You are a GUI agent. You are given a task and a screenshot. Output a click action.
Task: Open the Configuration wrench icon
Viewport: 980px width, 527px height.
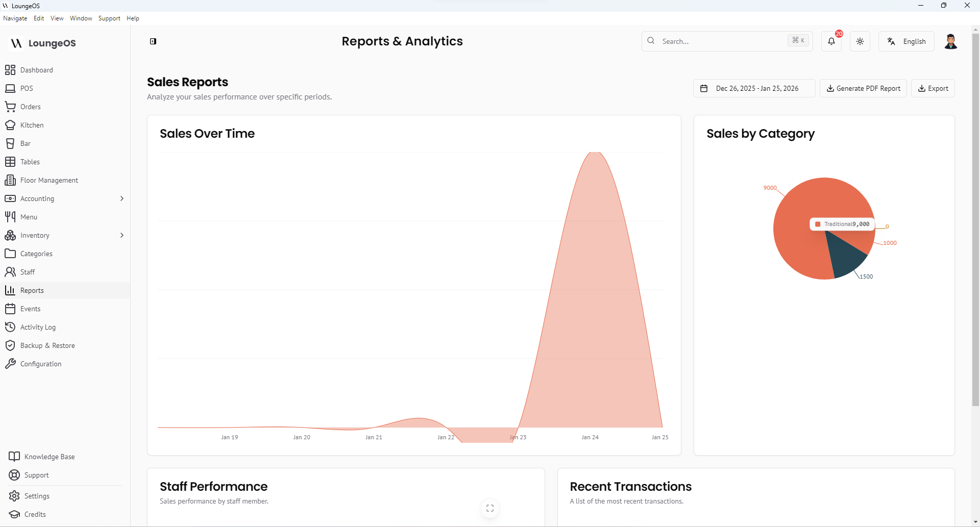(10, 364)
